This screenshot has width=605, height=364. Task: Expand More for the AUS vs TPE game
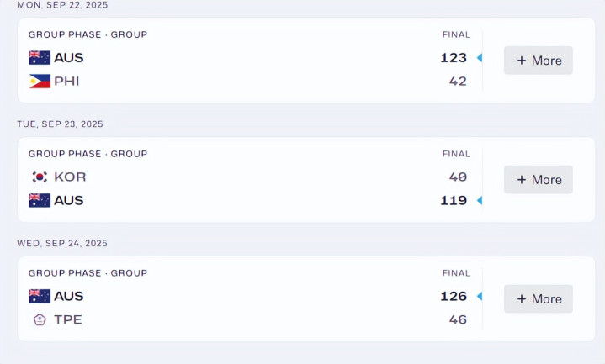pos(539,299)
